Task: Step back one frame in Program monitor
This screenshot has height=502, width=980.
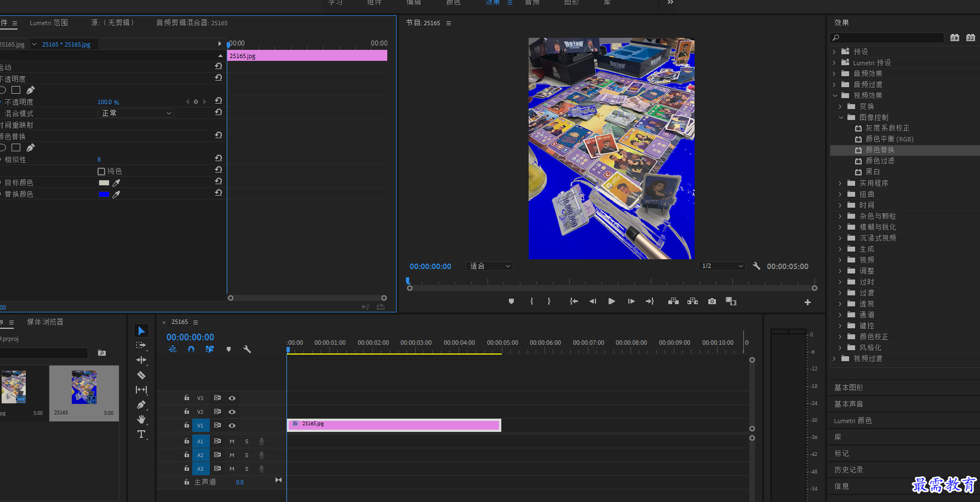Action: (x=593, y=301)
